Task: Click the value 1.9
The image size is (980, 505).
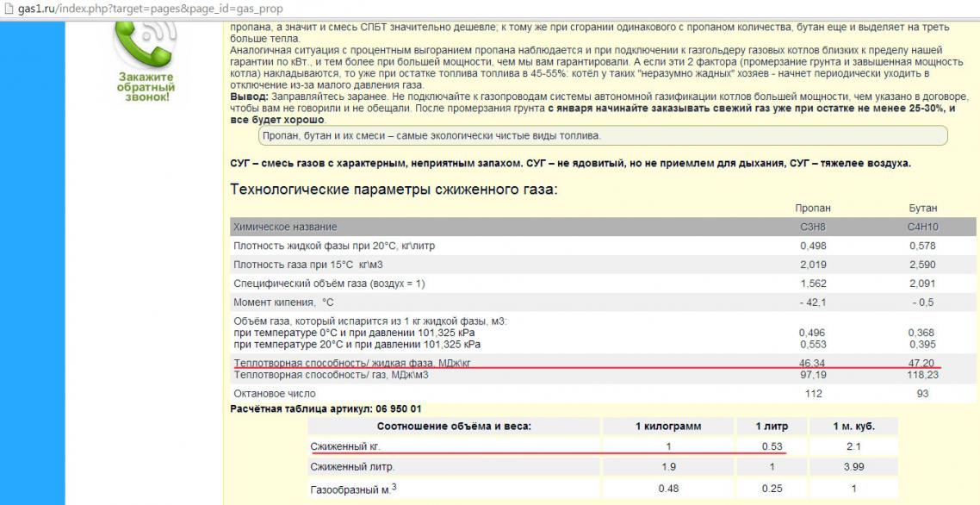Action: click(668, 467)
